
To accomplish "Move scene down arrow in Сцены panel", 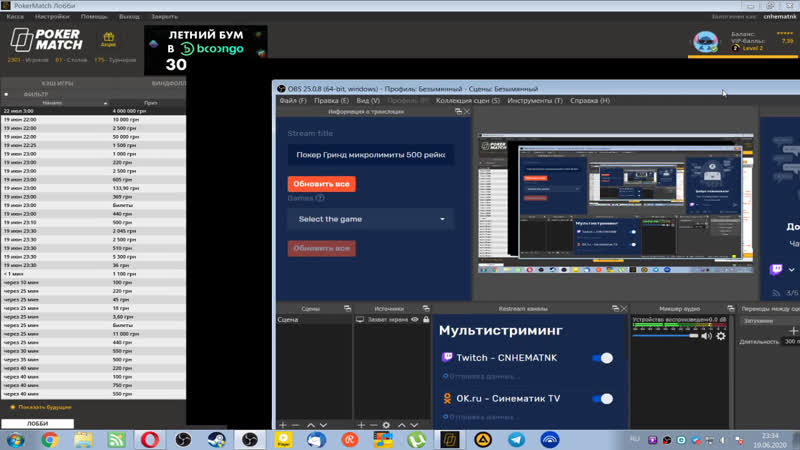I will coord(323,425).
